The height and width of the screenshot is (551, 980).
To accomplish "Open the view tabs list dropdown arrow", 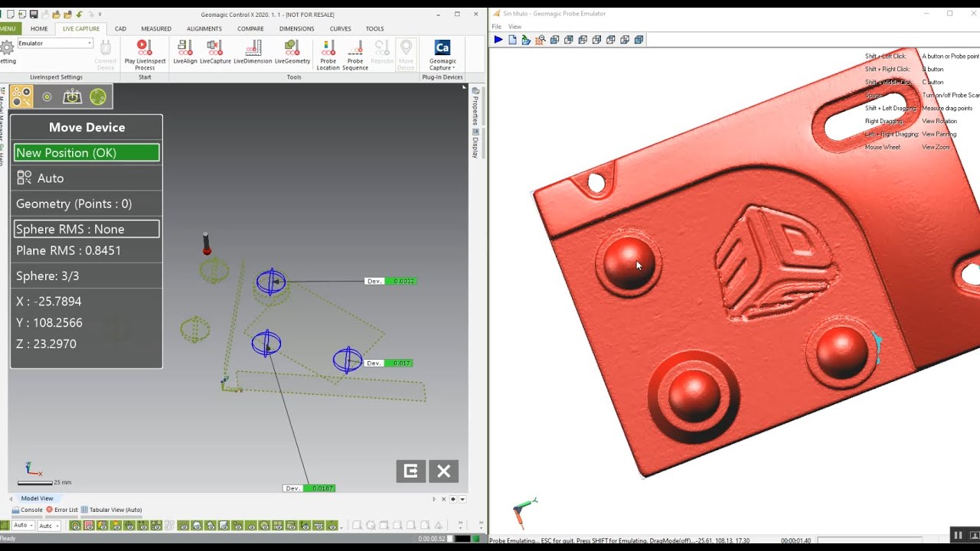I will [462, 499].
